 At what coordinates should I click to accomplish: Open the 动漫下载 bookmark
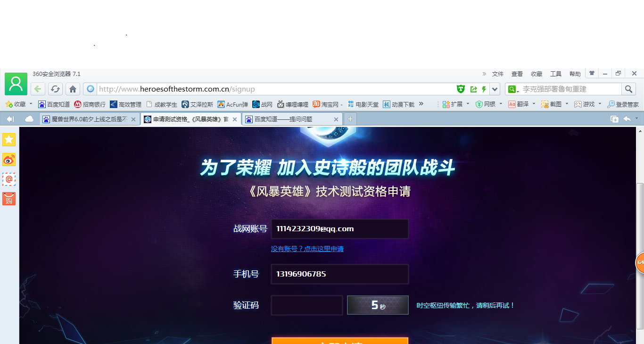click(x=399, y=104)
